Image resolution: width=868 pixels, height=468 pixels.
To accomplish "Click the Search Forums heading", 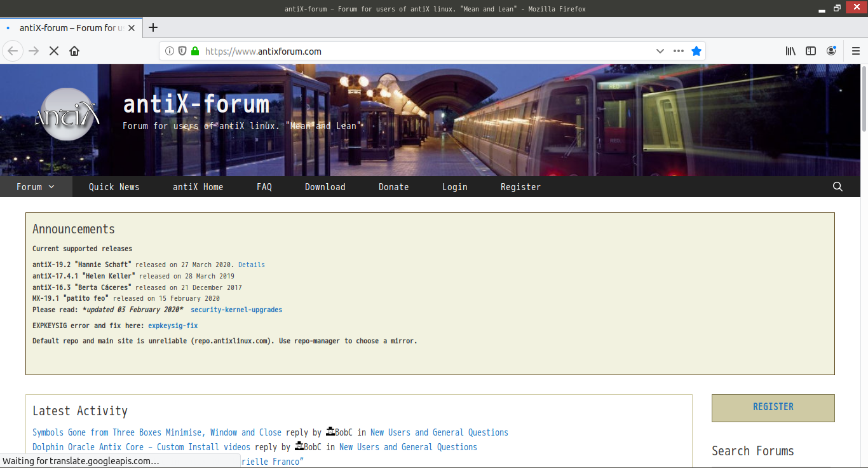I will pos(753,451).
